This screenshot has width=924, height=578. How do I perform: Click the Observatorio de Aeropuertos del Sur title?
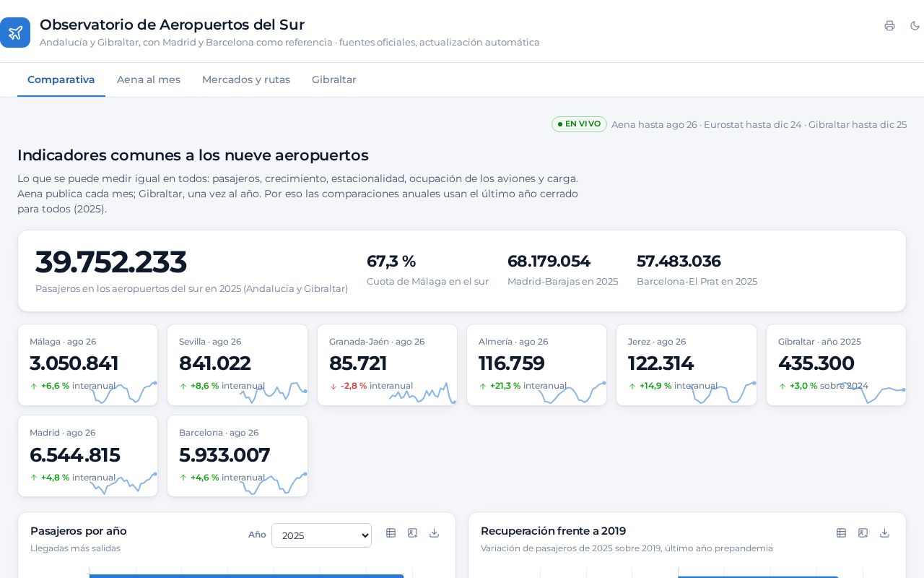pos(172,25)
